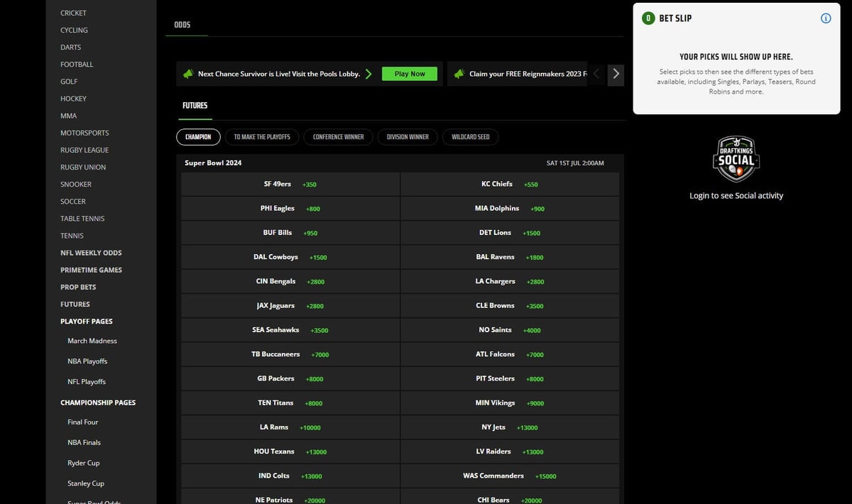The height and width of the screenshot is (504, 852).
Task: Pick LA Chargers at +2800
Action: 510,281
